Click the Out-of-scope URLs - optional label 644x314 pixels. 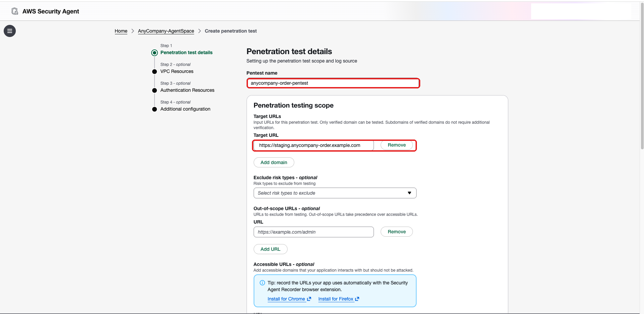point(287,208)
